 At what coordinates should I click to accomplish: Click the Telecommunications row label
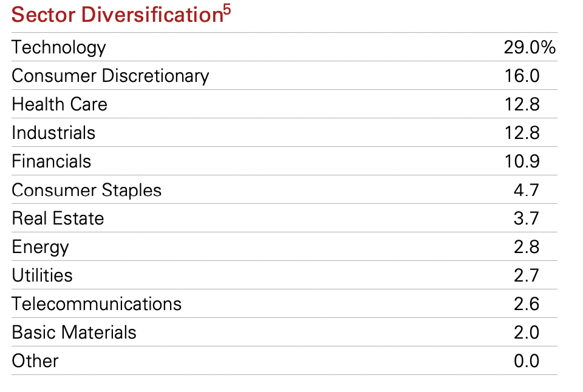[x=97, y=304]
